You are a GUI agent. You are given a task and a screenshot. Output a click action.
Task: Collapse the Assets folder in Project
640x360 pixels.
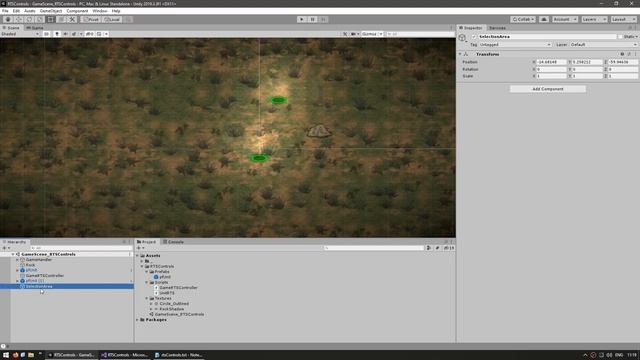[x=138, y=256]
